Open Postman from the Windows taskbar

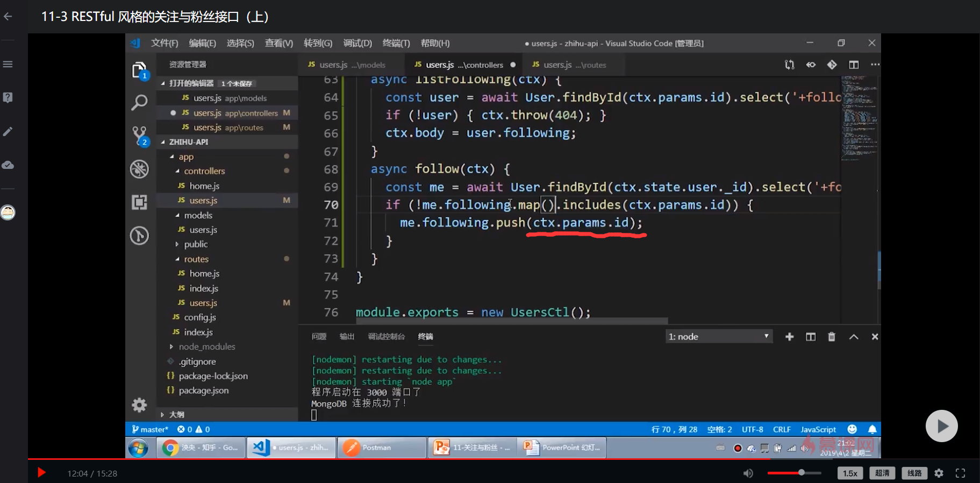[376, 448]
